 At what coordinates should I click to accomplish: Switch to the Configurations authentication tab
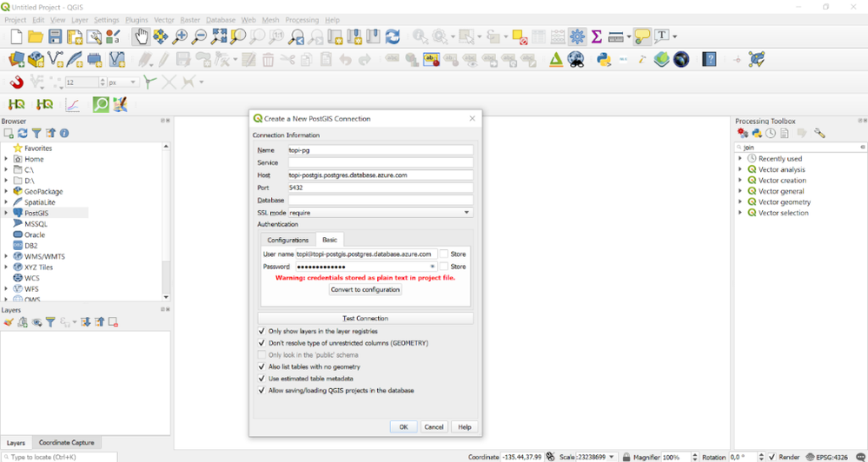(x=288, y=241)
